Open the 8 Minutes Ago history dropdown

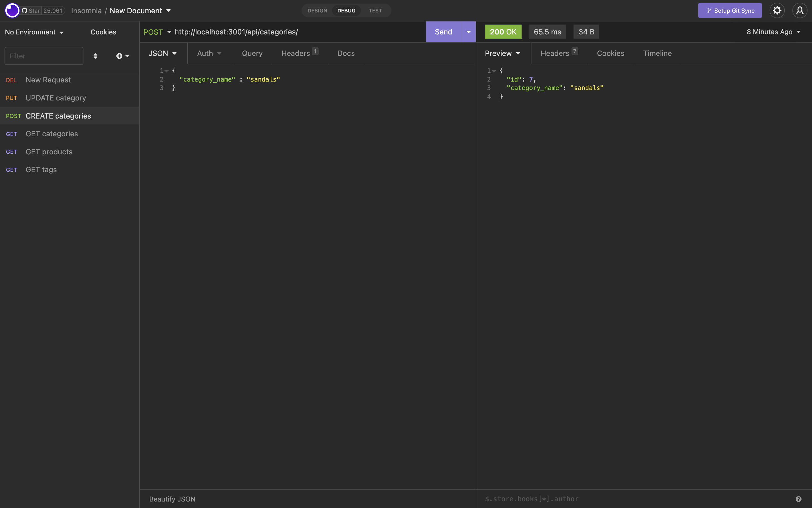[x=773, y=32]
